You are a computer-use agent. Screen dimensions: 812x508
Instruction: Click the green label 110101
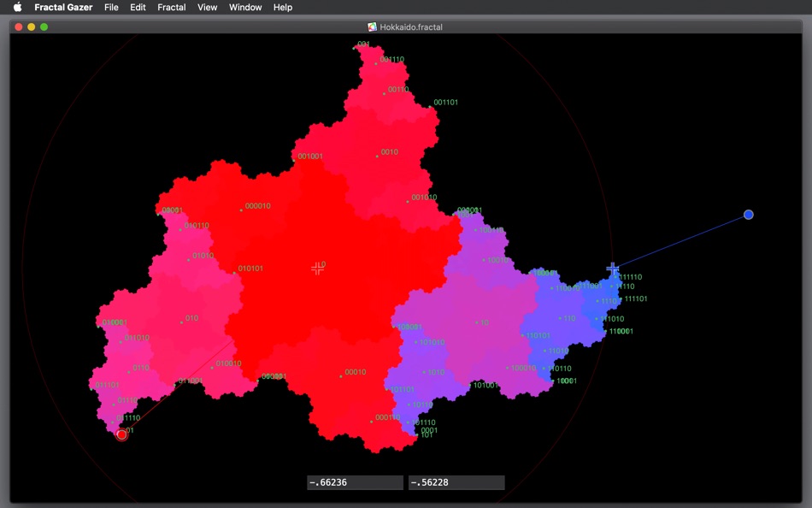[x=538, y=335]
